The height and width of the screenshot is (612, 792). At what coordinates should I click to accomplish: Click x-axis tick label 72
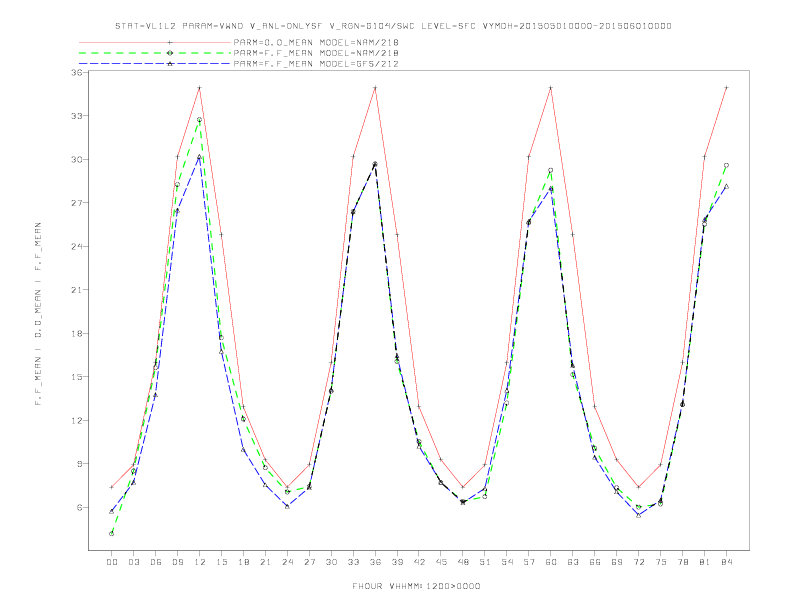pos(639,562)
